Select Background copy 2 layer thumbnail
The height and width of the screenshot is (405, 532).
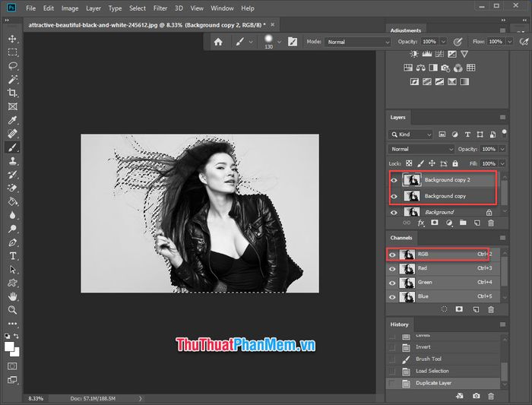coord(412,180)
